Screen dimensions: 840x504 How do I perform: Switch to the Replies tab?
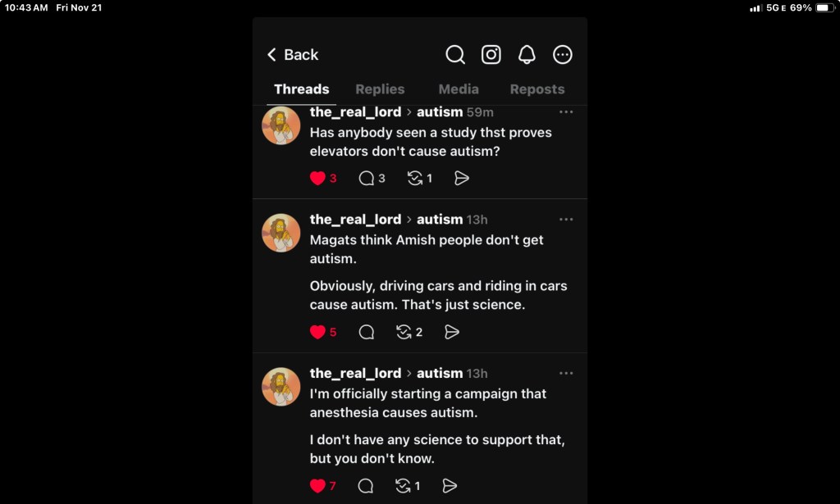380,89
